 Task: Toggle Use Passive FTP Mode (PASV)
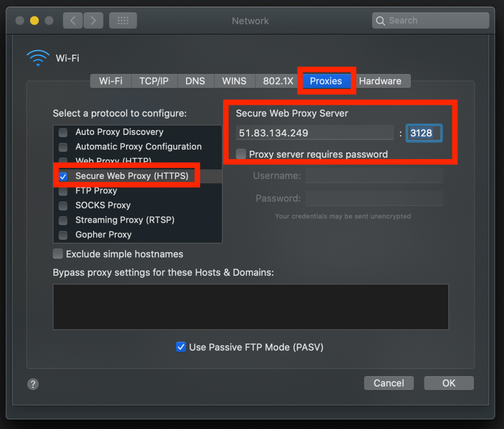coord(181,347)
